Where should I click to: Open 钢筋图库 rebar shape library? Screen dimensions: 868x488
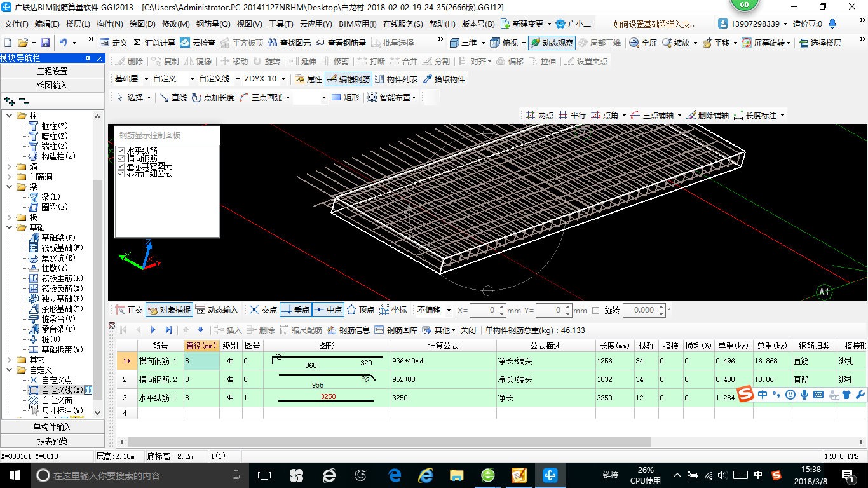(x=396, y=330)
